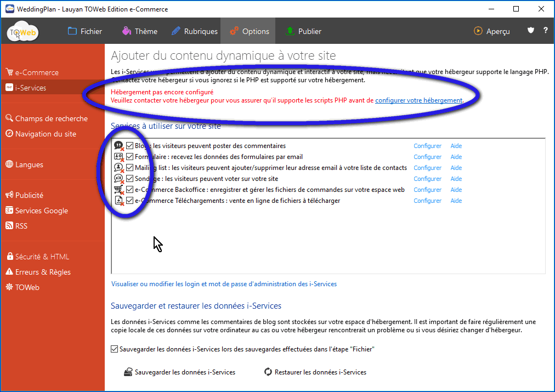Screen dimensions: 555x392
Task: Open the Fichier menu
Action: (85, 31)
